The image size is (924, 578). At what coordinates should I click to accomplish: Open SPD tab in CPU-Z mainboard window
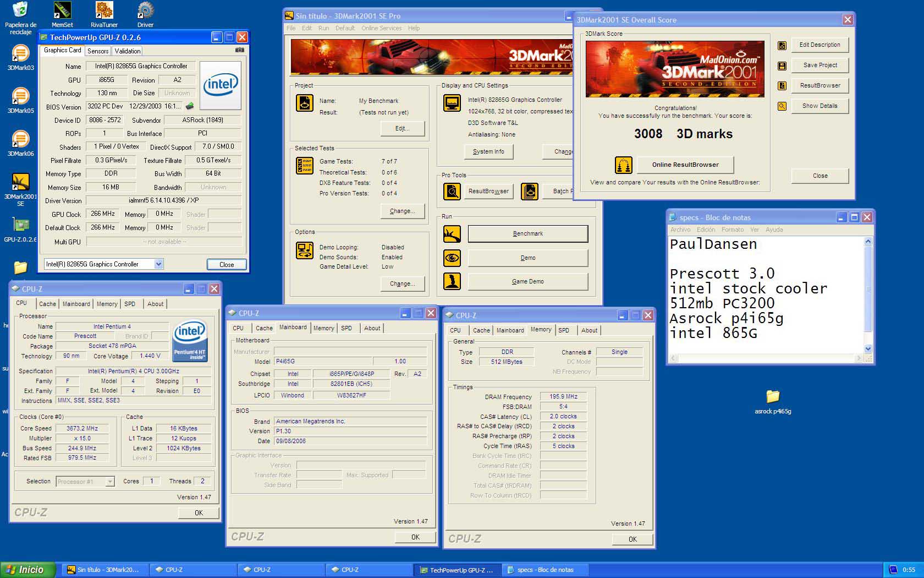[346, 328]
